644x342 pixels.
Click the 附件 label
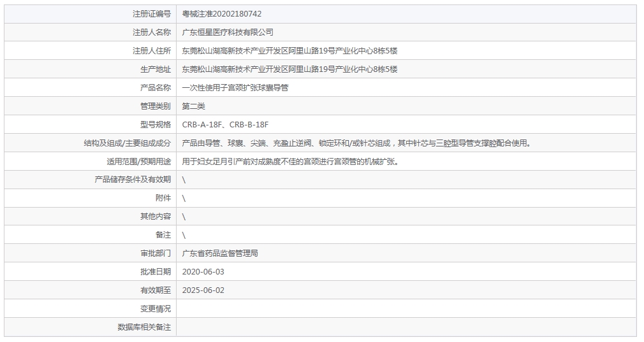pos(163,198)
